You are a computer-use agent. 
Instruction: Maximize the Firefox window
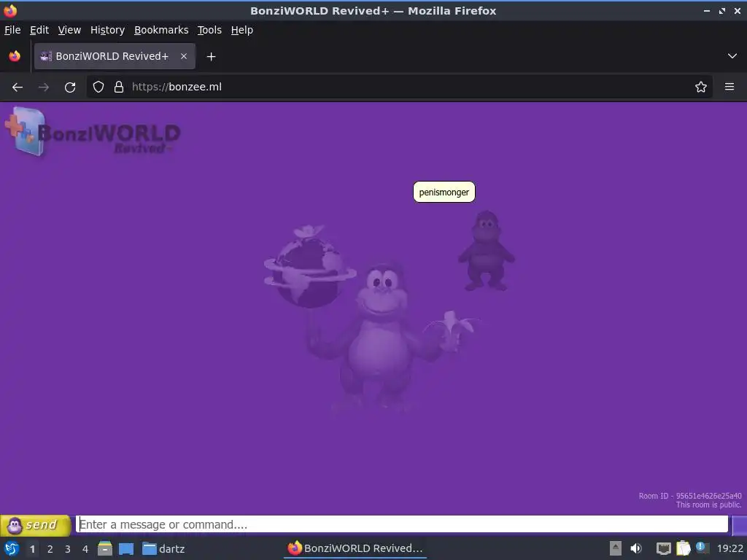point(722,10)
